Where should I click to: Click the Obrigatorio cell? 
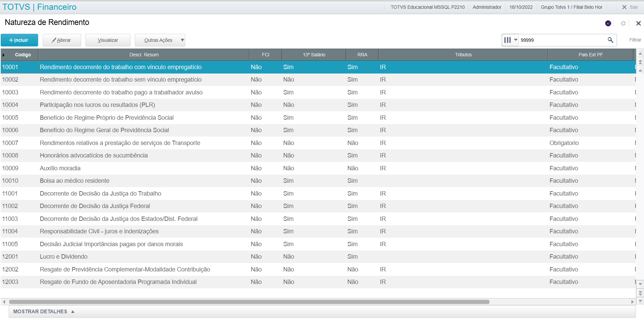tap(564, 143)
